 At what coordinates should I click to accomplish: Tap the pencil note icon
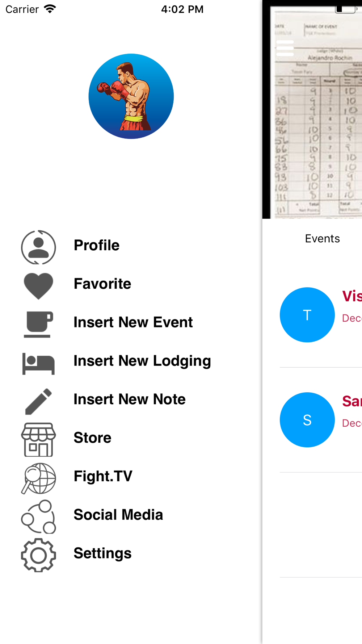click(x=38, y=401)
